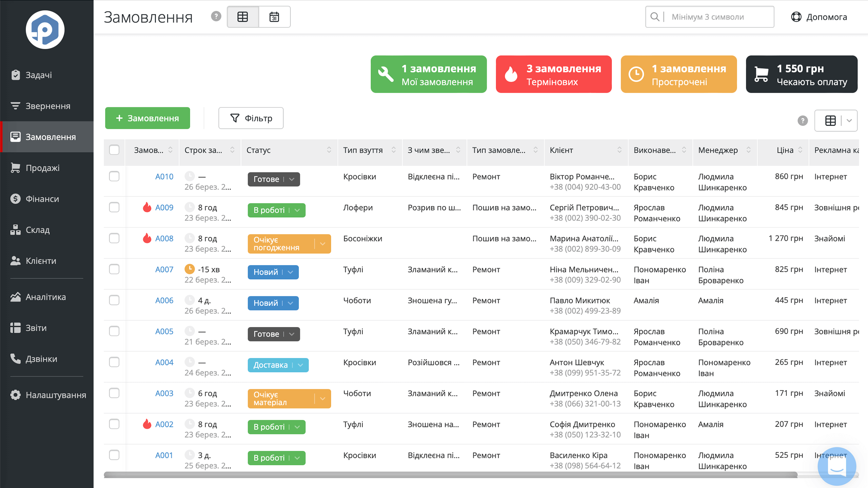Click the grey clock icon on order A010

coord(190,176)
